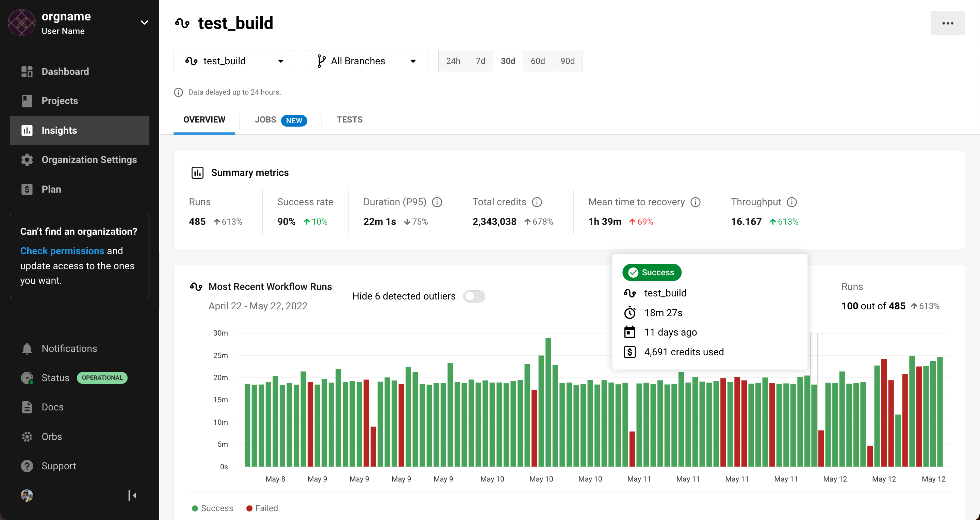Open Organization Settings gear icon
The height and width of the screenshot is (520, 980).
pos(27,160)
